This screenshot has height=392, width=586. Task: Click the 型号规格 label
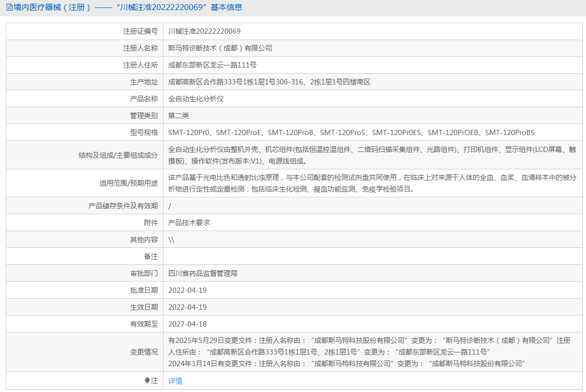144,132
